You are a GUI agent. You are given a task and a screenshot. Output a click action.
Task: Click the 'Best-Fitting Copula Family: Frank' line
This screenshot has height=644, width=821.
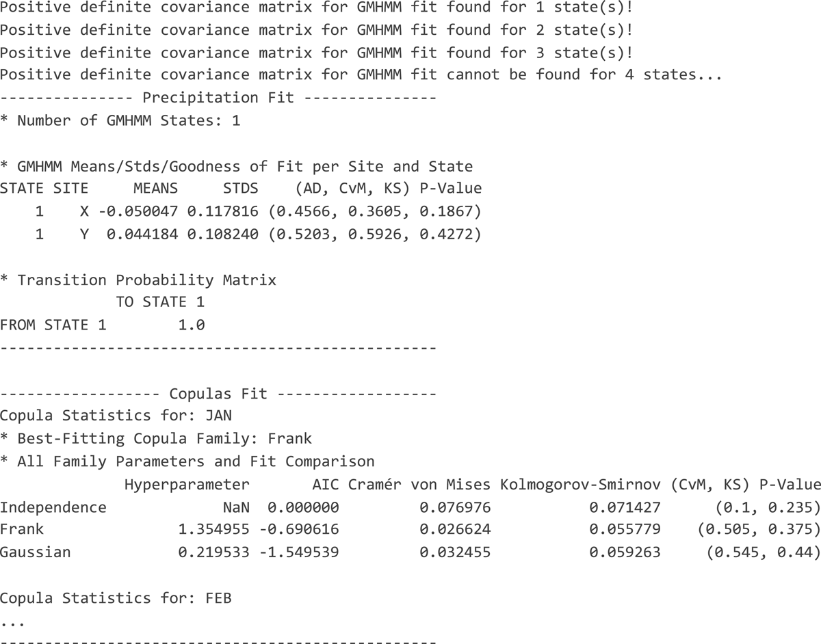[x=156, y=439]
